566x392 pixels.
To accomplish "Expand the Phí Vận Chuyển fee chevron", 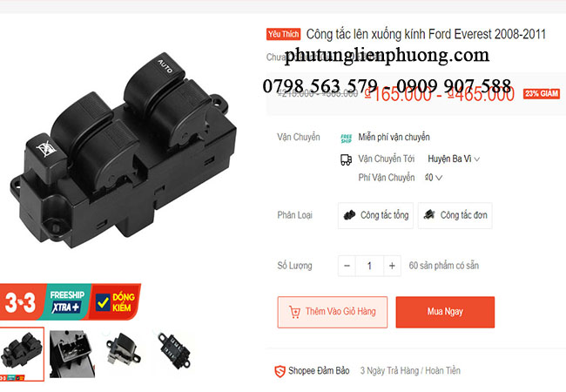I will pyautogui.click(x=439, y=178).
